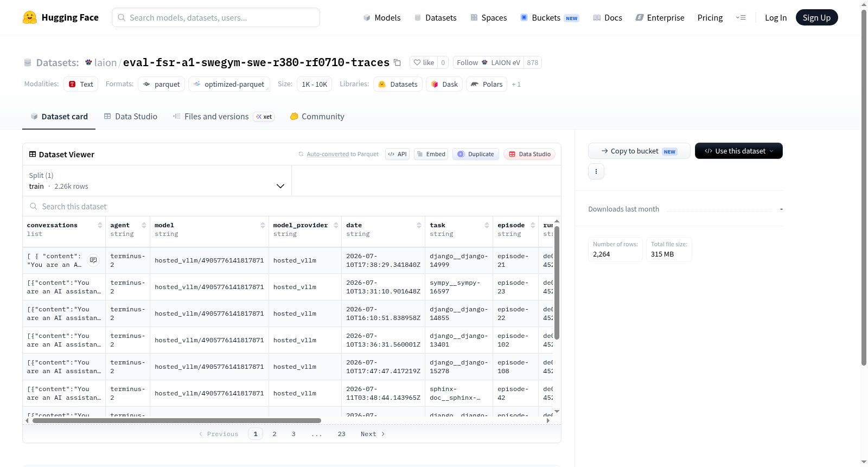This screenshot has height=467, width=868.
Task: Click the table's vertical scrollbar
Action: point(557,283)
